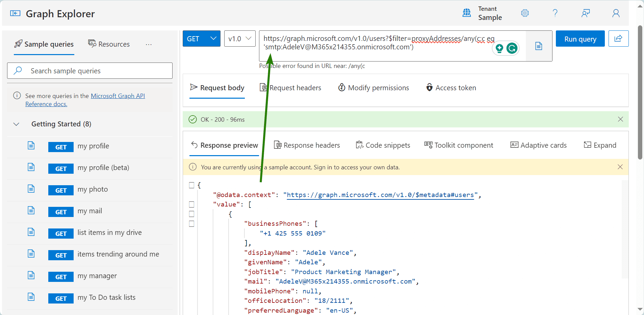The height and width of the screenshot is (315, 644).
Task: Run the 'my photo' sample query
Action: (x=89, y=190)
